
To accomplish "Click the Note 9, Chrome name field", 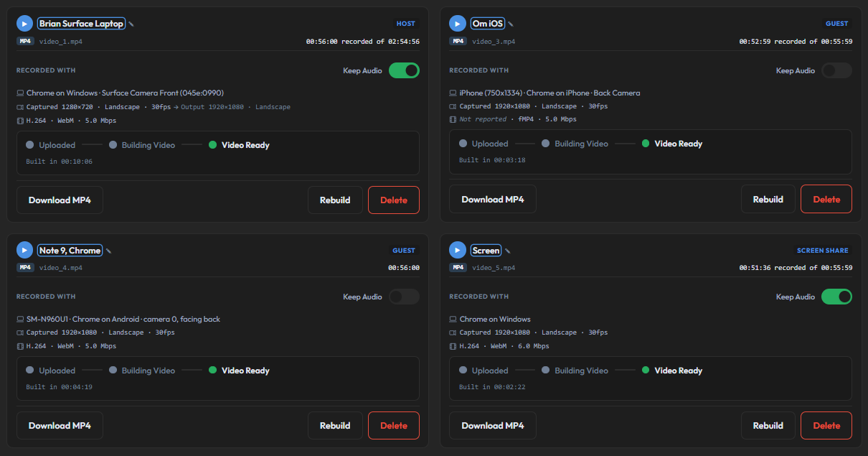I will click(70, 250).
